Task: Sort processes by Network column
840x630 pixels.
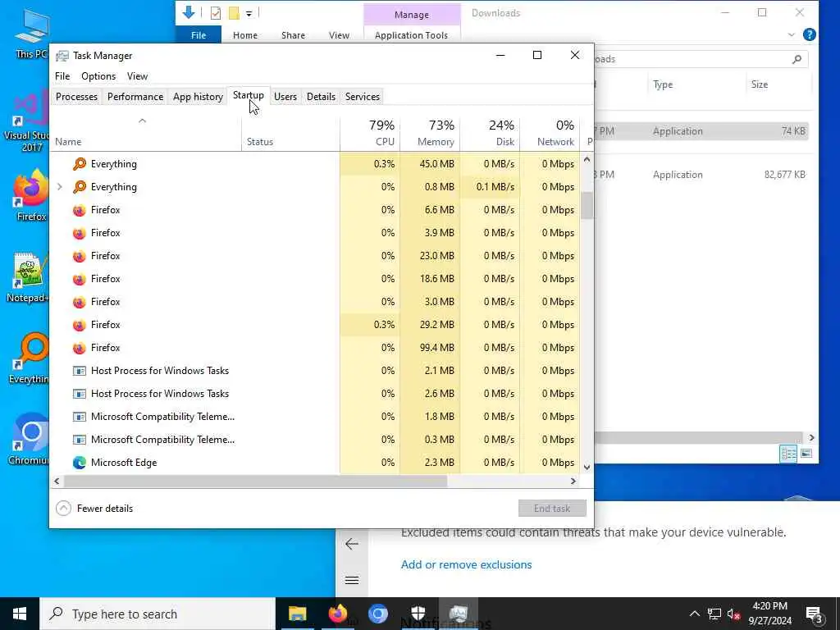Action: (x=550, y=133)
